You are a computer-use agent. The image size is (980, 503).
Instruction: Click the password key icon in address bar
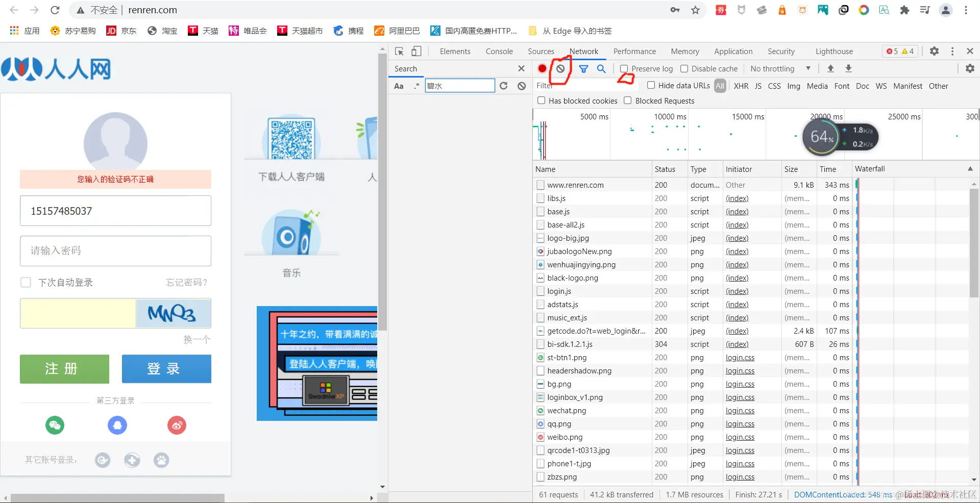(675, 10)
